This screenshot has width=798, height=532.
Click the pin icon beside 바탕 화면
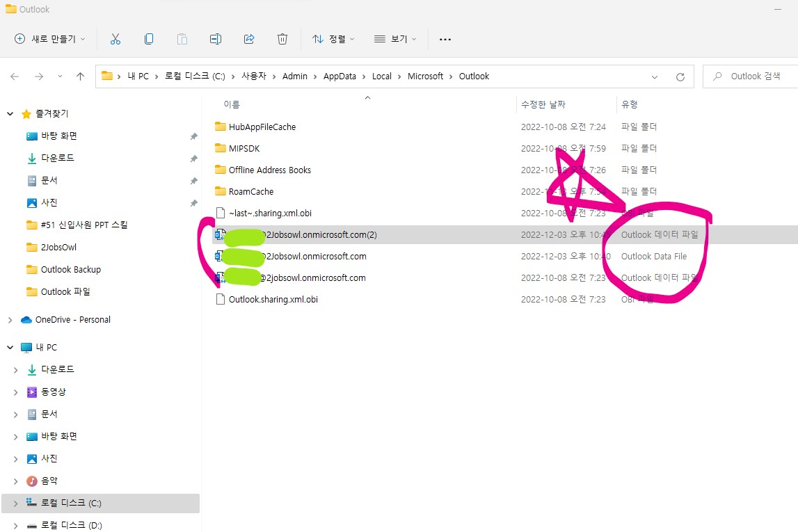[194, 136]
